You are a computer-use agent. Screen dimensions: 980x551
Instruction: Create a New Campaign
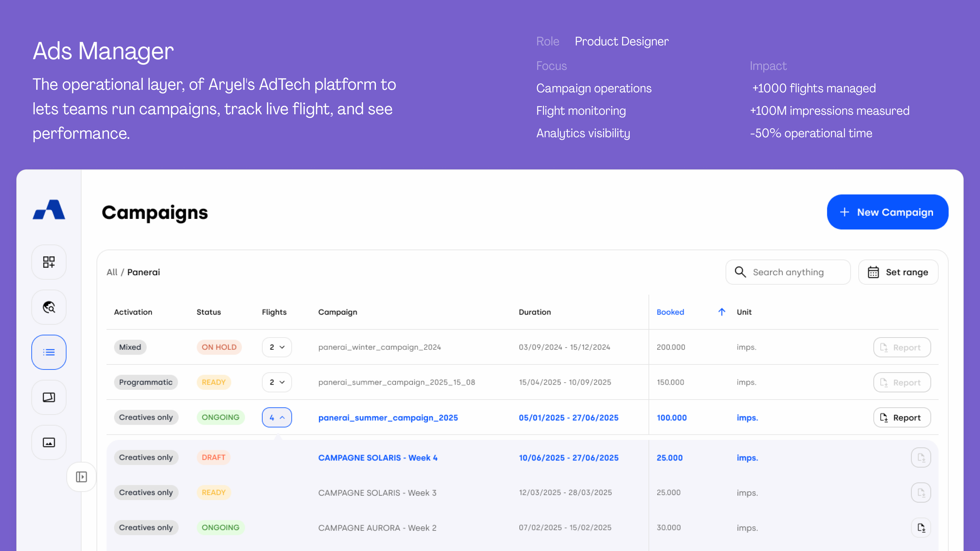pos(888,212)
